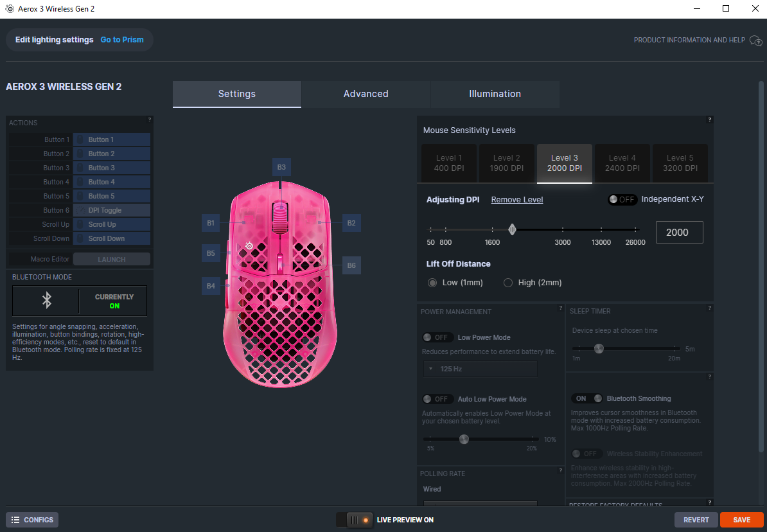Open the Configs panel
Screen dimensions: 767x532
pyautogui.click(x=32, y=520)
